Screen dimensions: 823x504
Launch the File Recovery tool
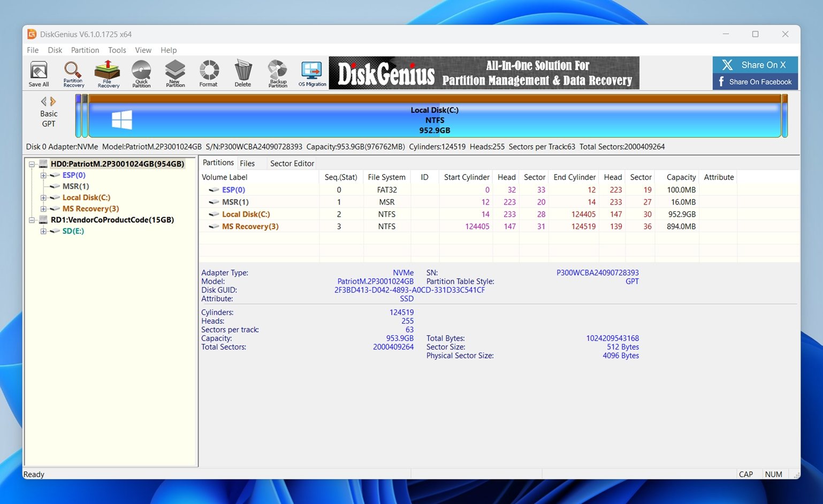pos(107,73)
